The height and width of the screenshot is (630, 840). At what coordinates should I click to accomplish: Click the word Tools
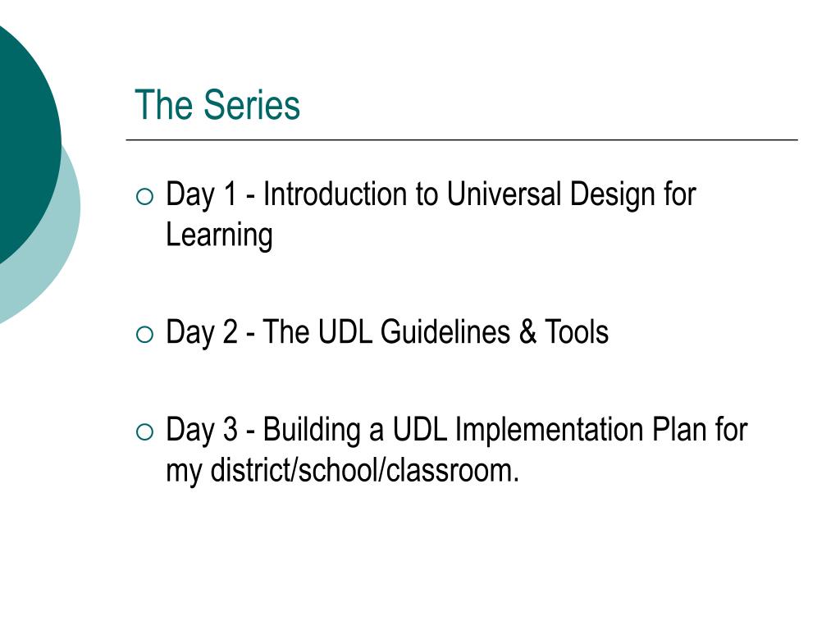pyautogui.click(x=577, y=331)
